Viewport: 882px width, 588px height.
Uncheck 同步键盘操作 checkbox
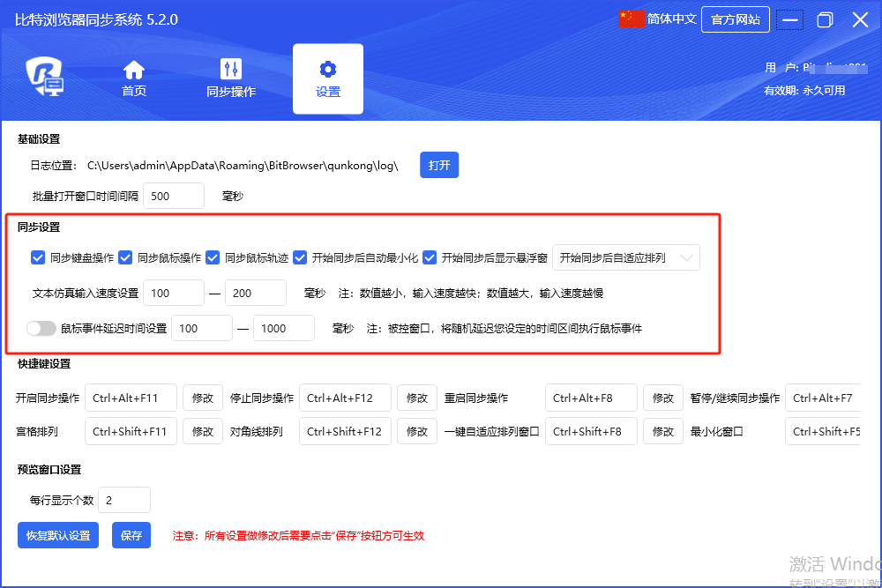[x=38, y=258]
